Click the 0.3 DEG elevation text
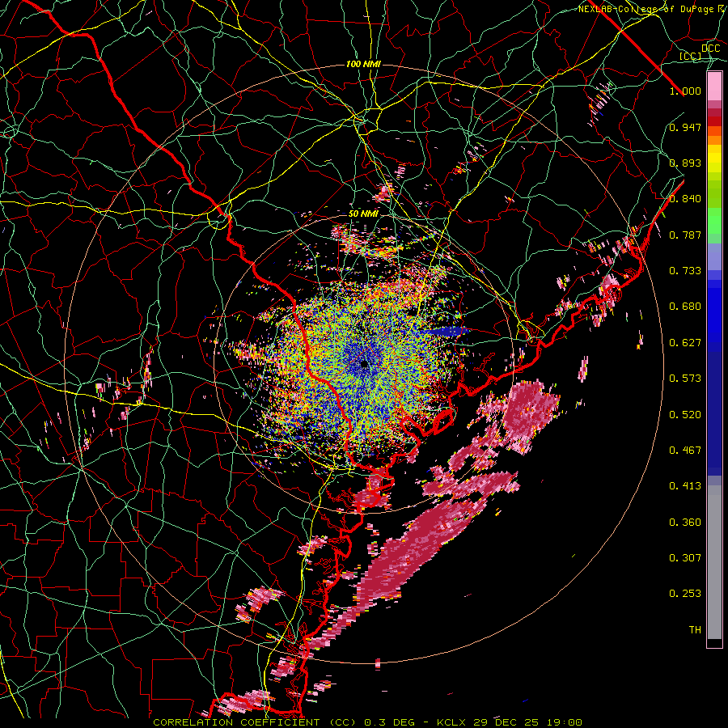 [390, 722]
